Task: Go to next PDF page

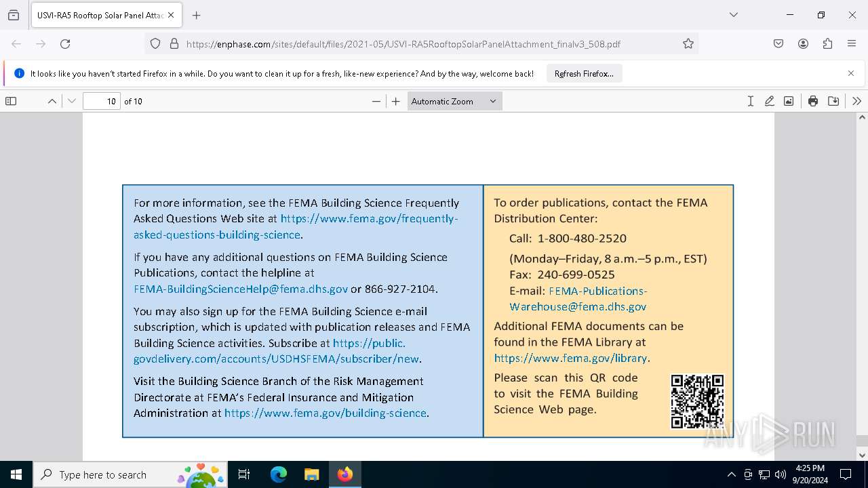Action: point(72,101)
